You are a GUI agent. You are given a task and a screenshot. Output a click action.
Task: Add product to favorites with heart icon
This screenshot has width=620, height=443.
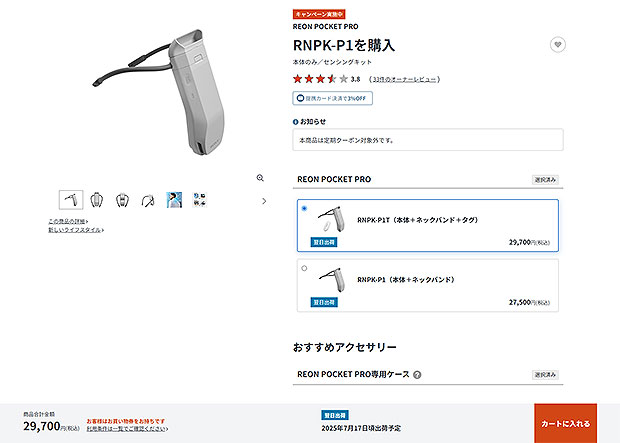[x=558, y=44]
